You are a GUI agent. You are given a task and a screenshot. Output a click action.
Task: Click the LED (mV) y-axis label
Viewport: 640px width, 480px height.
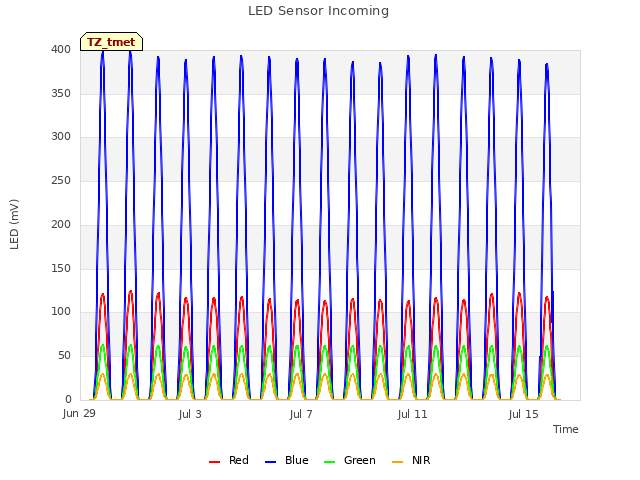tap(14, 224)
